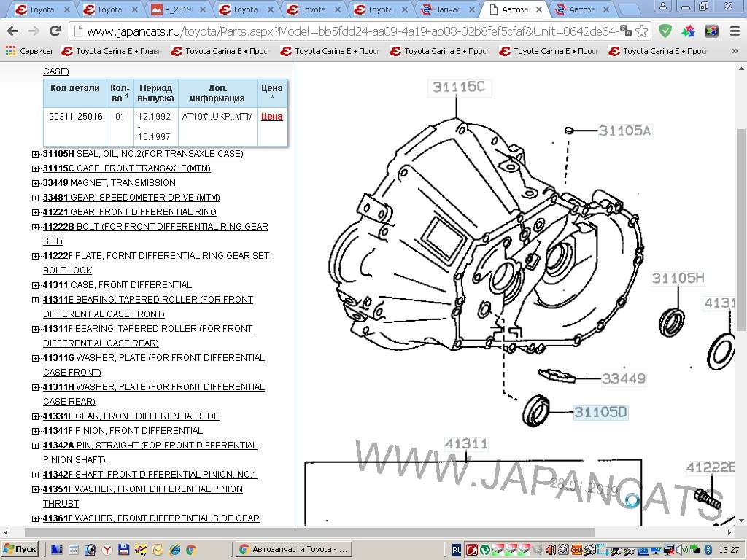
Task: Click the browser reload button
Action: click(x=55, y=31)
